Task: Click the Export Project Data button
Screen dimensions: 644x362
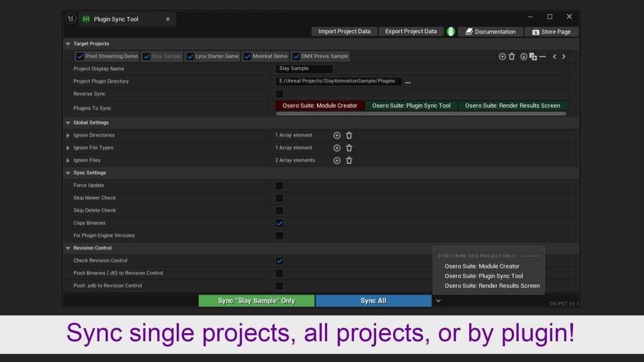Action: [x=411, y=31]
